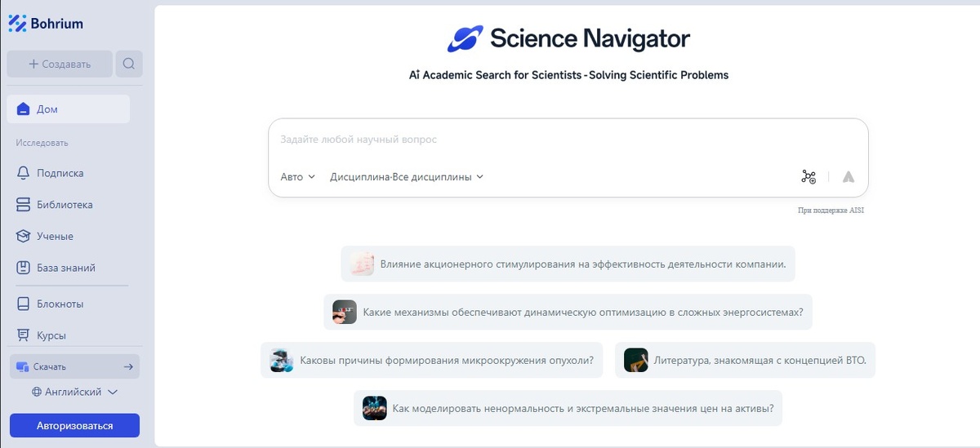Click the search magnifier icon in the sidebar

pyautogui.click(x=129, y=64)
